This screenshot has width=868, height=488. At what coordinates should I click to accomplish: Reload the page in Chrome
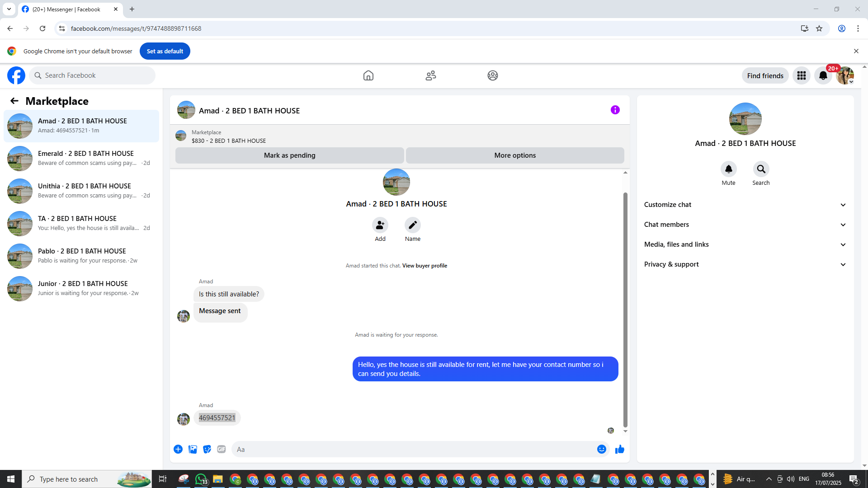click(x=42, y=28)
